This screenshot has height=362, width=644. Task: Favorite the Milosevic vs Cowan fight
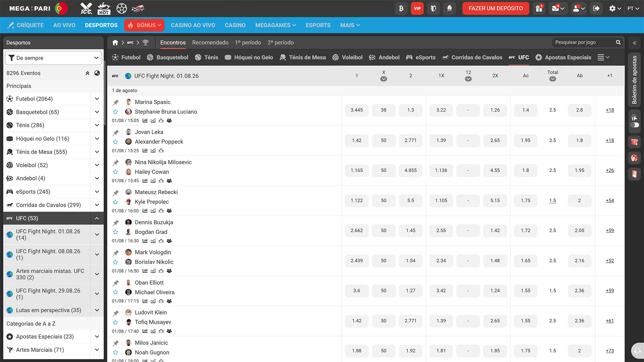click(x=115, y=172)
